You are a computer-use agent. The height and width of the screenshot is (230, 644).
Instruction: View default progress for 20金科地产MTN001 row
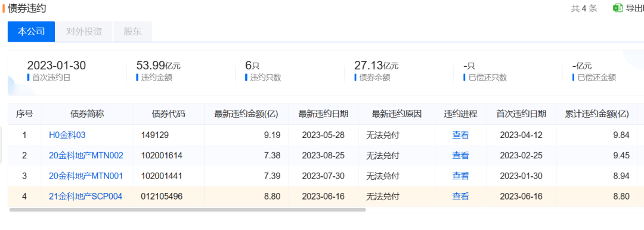click(460, 176)
